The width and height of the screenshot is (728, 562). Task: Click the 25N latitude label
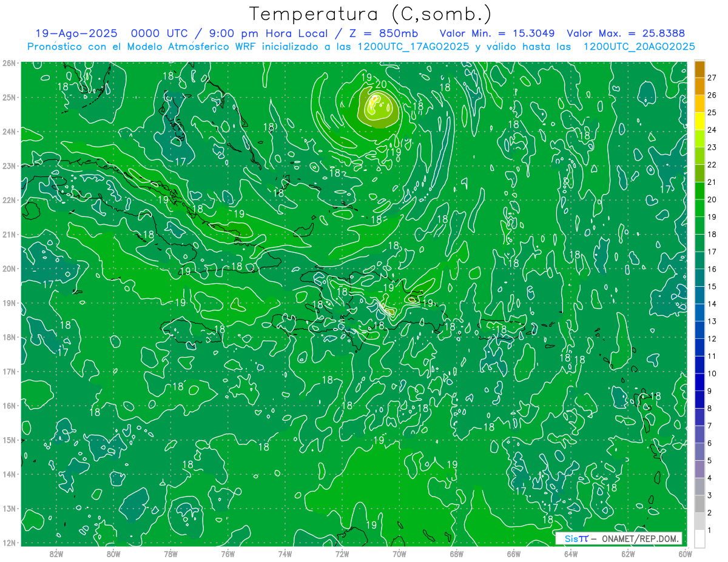9,98
